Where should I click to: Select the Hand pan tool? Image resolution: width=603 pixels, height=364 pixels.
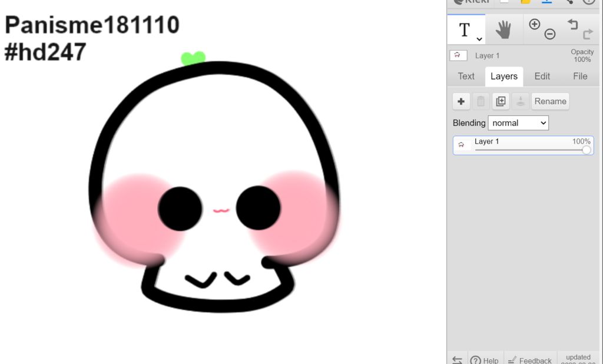click(x=503, y=29)
